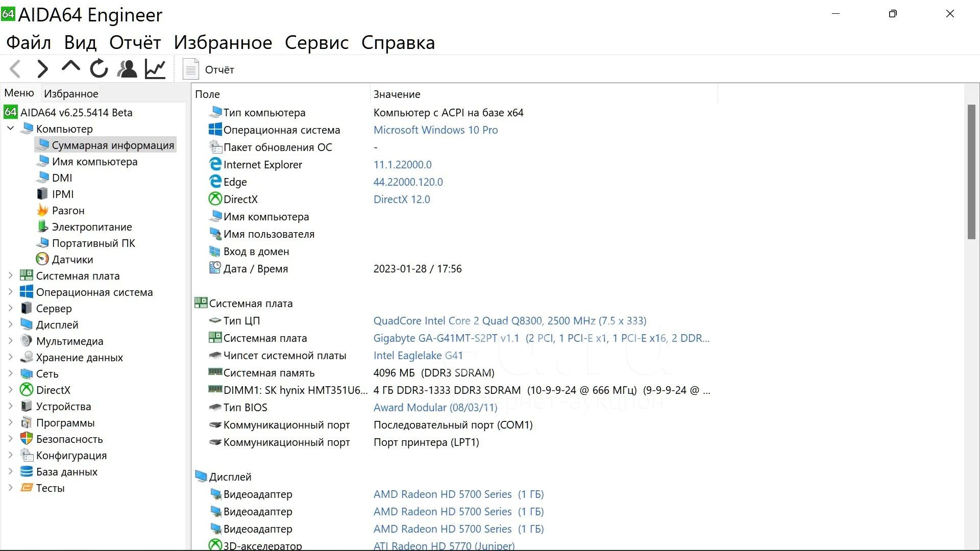980x551 pixels.
Task: Open the Award Modular BIOS link
Action: 435,407
